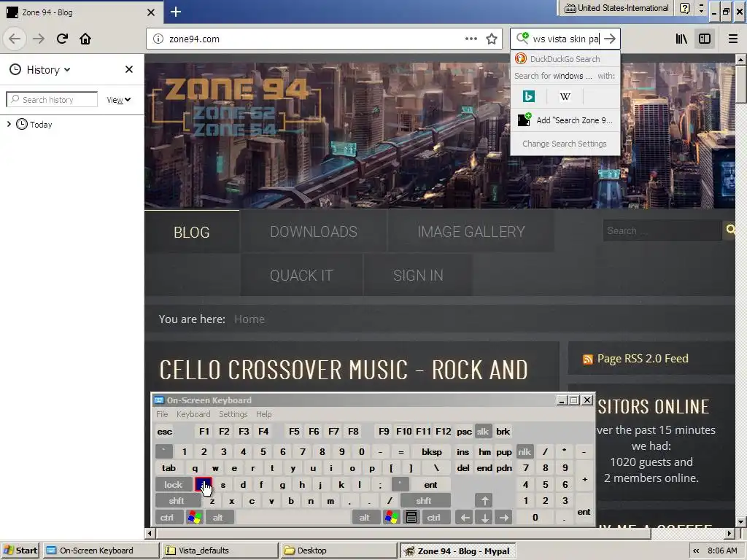The image size is (747, 560).
Task: Toggle the slk scroll lock key
Action: click(x=483, y=432)
